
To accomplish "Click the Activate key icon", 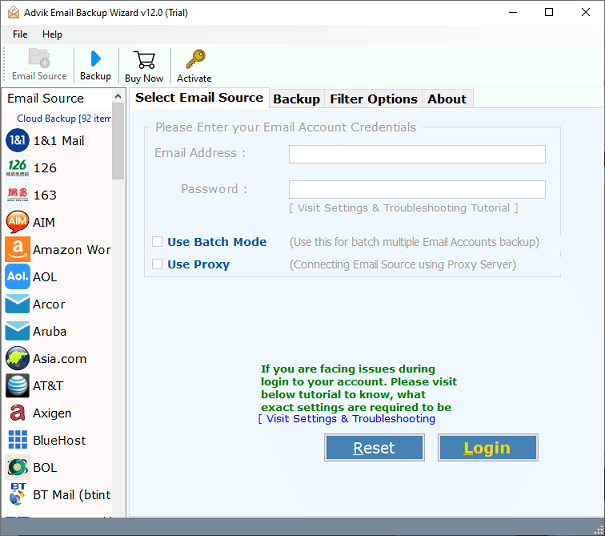I will point(194,59).
